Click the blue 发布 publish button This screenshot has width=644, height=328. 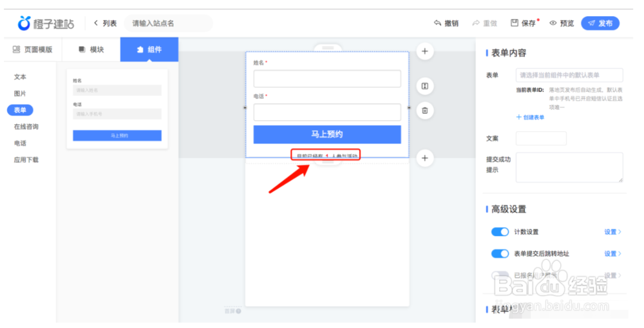pyautogui.click(x=600, y=23)
